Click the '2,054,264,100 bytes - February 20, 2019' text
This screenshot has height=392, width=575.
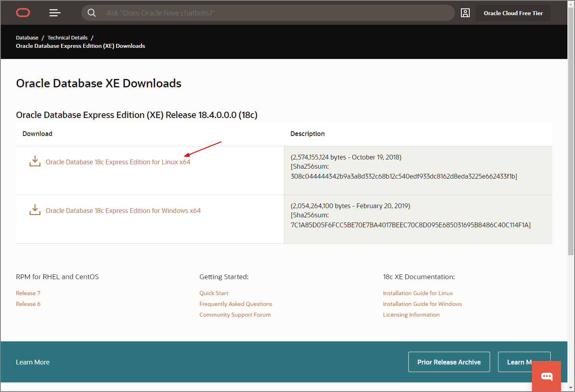click(350, 206)
